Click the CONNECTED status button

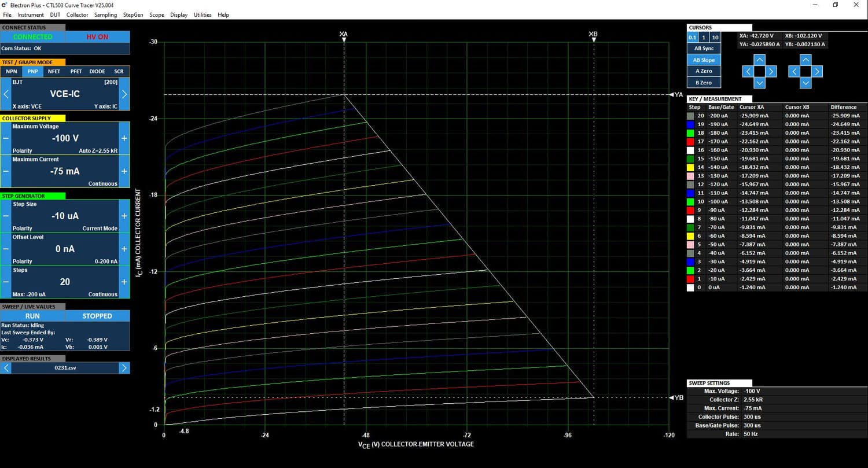pyautogui.click(x=32, y=36)
